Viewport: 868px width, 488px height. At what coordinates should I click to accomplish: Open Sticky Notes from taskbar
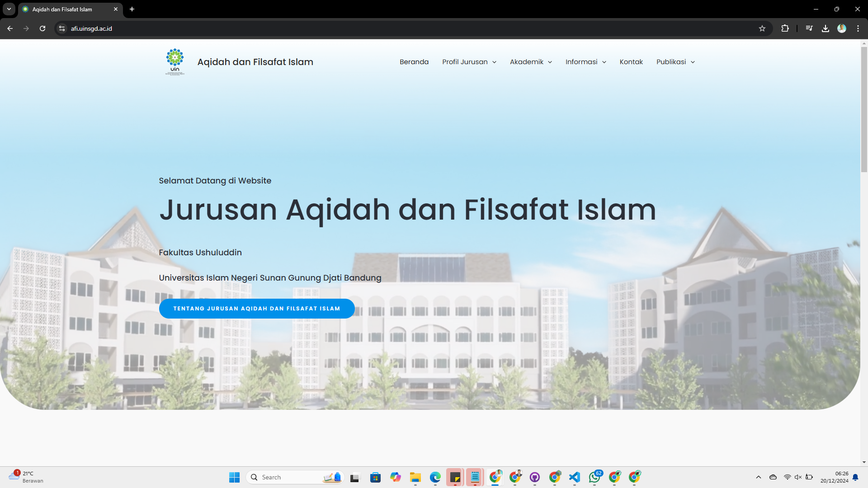pos(455,477)
